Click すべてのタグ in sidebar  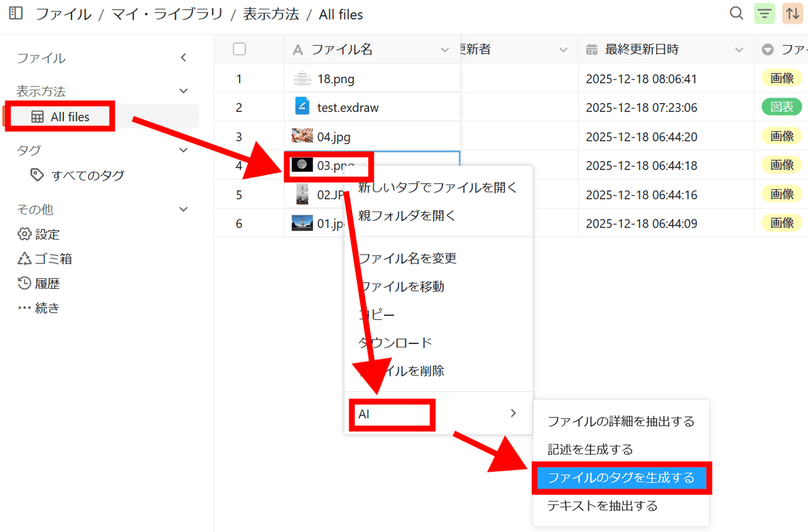pyautogui.click(x=88, y=176)
